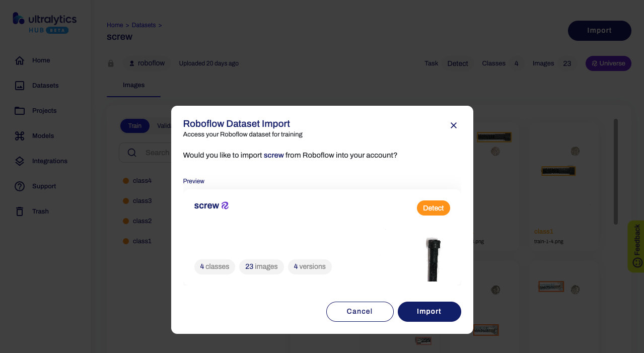Click the Home breadcrumb link
This screenshot has width=644, height=353.
pyautogui.click(x=115, y=25)
